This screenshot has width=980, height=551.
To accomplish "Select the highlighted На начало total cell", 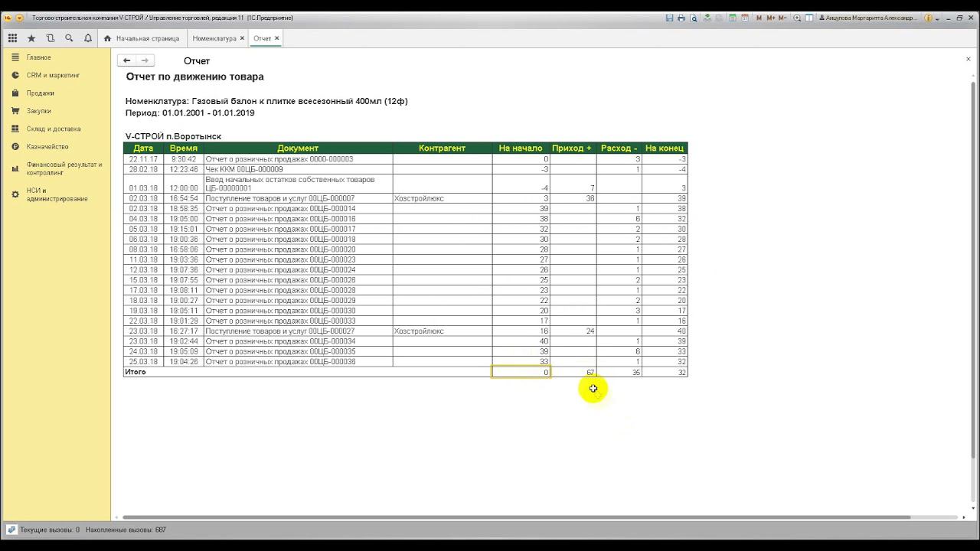I will pos(521,372).
